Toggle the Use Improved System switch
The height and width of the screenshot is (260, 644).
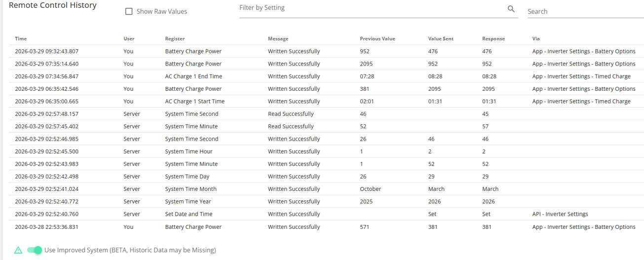[35, 250]
